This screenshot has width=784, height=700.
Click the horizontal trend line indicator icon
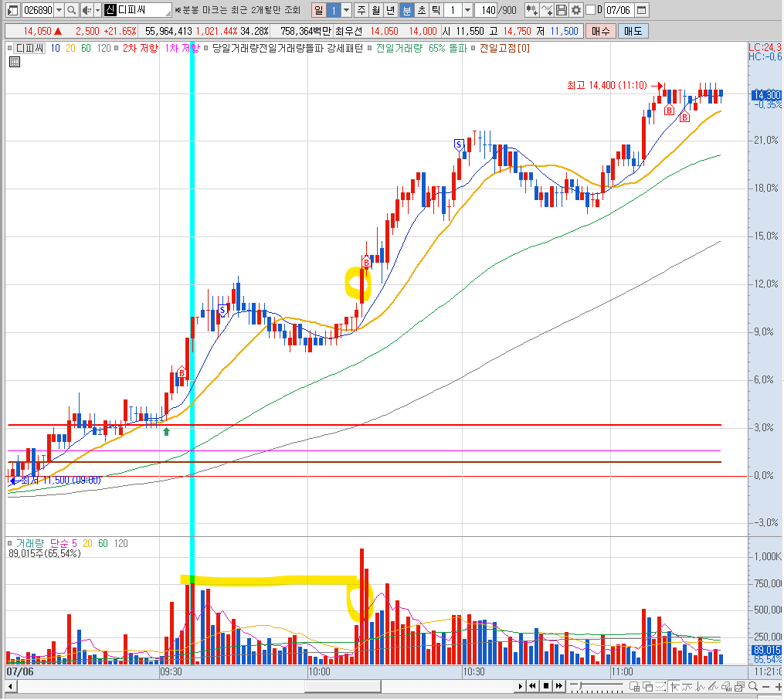click(x=687, y=686)
